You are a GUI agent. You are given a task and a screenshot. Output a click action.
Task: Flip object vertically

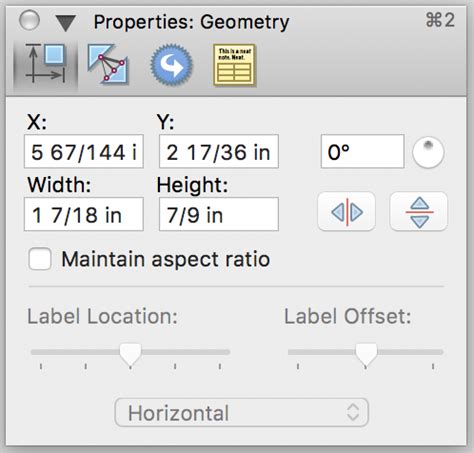[x=419, y=211]
